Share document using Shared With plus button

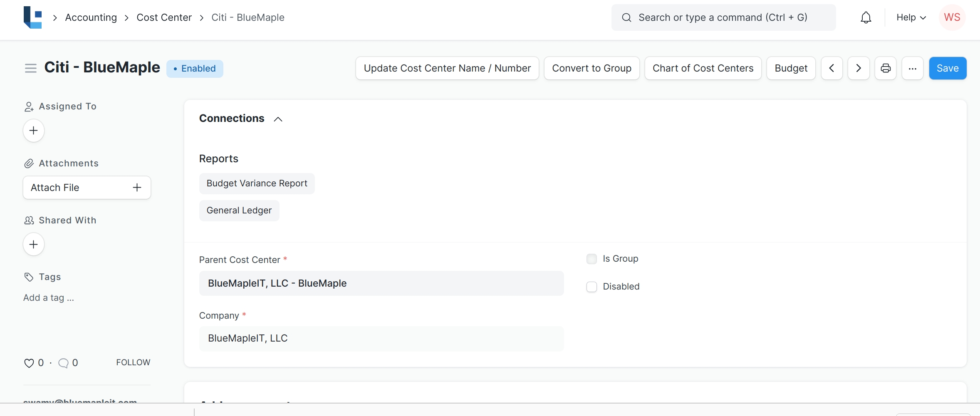34,245
